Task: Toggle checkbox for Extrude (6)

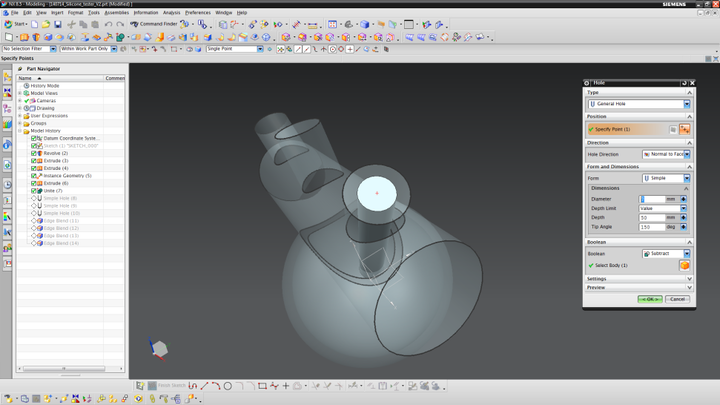Action: point(34,183)
